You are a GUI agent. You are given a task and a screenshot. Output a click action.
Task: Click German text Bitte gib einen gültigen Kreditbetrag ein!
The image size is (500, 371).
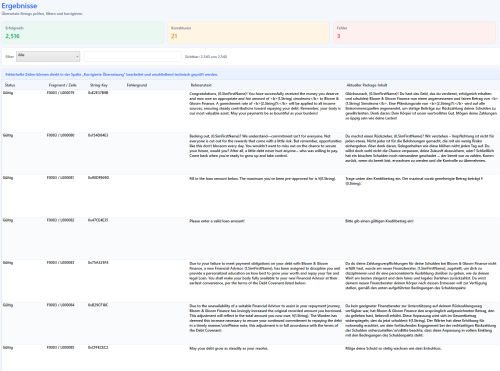[x=379, y=221]
